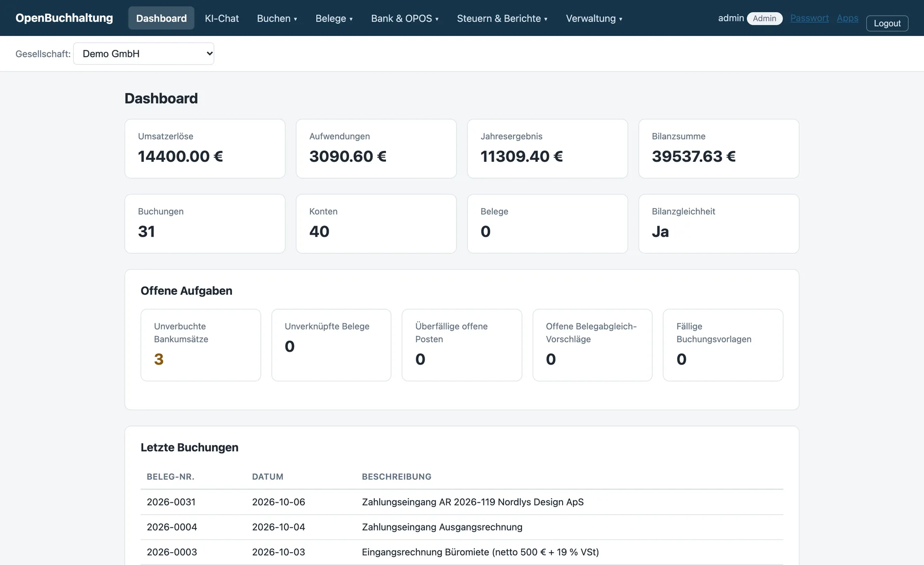
Task: Click the Konten count 40
Action: (x=319, y=231)
